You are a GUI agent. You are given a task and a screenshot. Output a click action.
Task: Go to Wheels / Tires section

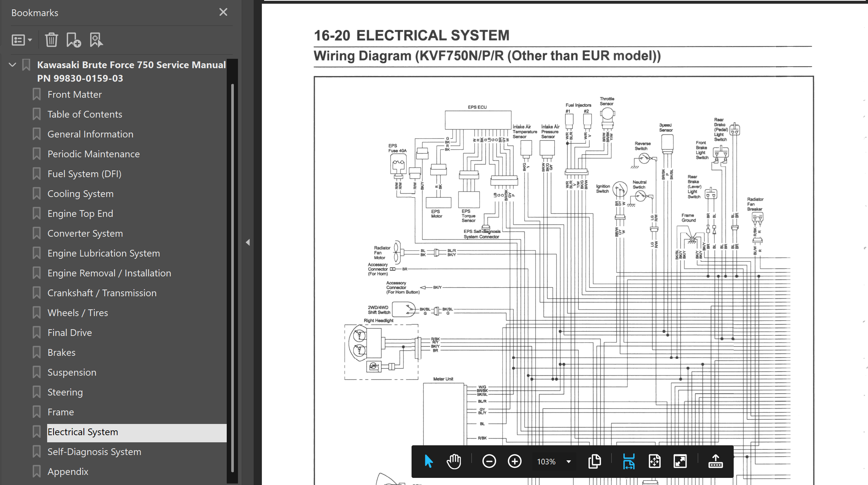tap(78, 313)
